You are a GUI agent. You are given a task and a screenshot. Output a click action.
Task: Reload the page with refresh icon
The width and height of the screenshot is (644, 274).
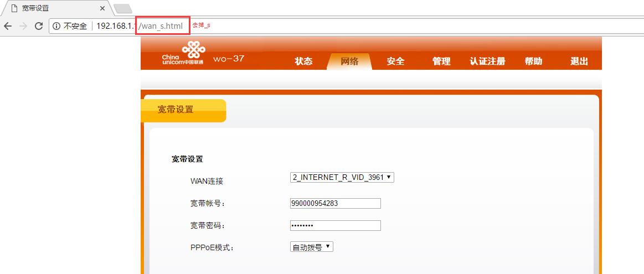point(39,26)
